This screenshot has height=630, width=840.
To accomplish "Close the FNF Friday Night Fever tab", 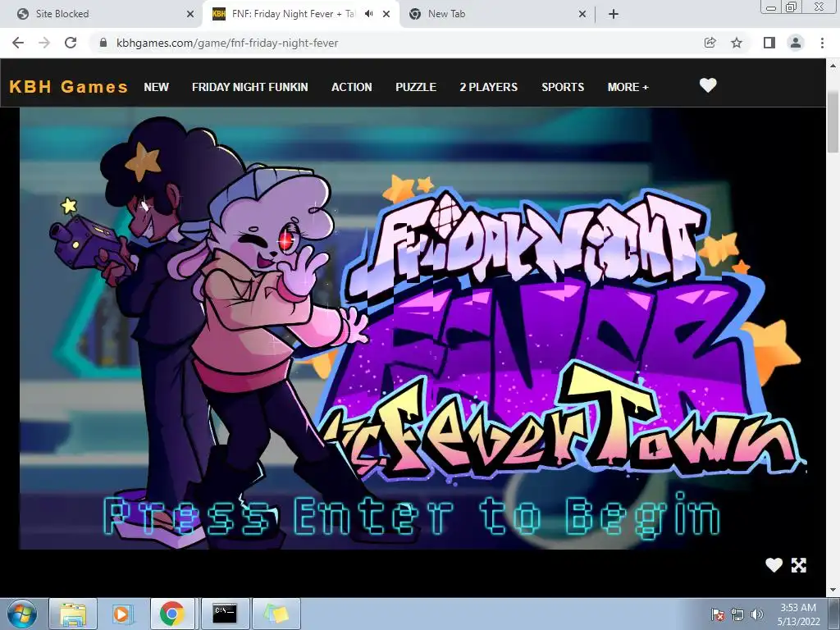I will [x=386, y=14].
